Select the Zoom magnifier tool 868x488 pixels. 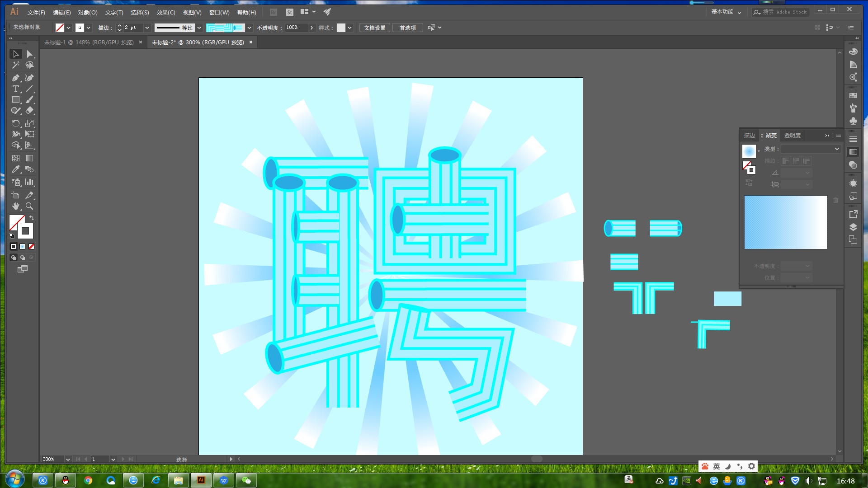coord(29,206)
